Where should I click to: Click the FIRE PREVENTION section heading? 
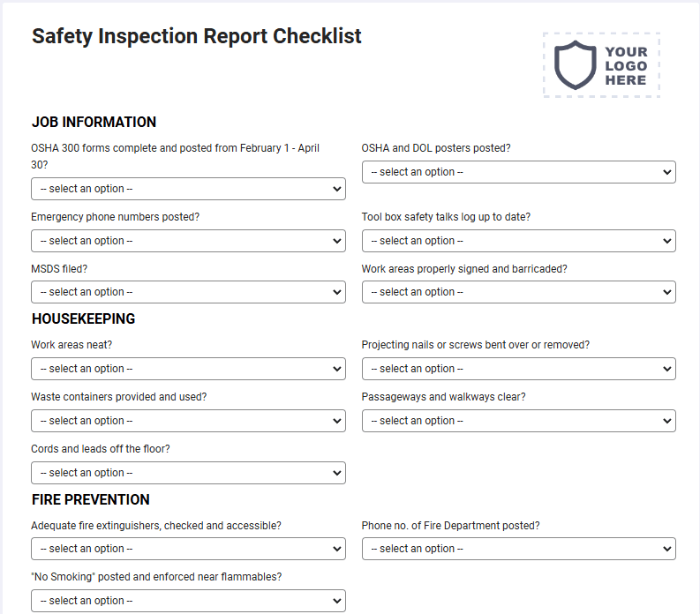click(x=91, y=499)
